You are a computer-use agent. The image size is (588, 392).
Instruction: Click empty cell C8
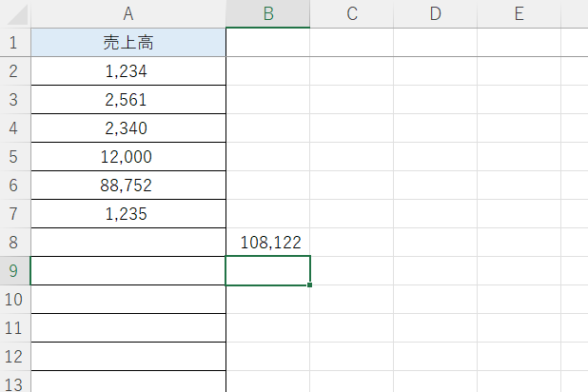tap(352, 243)
